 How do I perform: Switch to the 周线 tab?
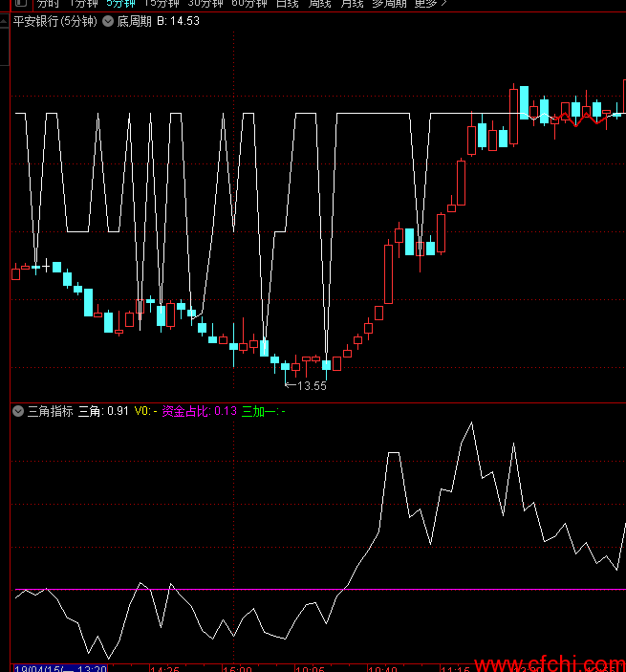[x=320, y=4]
